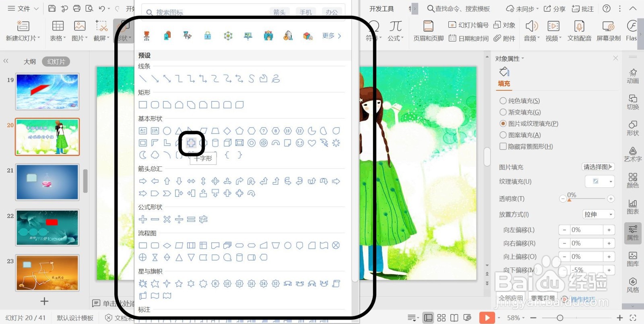Increase left offset (向左偏移) with plus button
644x324 pixels.
pos(609,230)
